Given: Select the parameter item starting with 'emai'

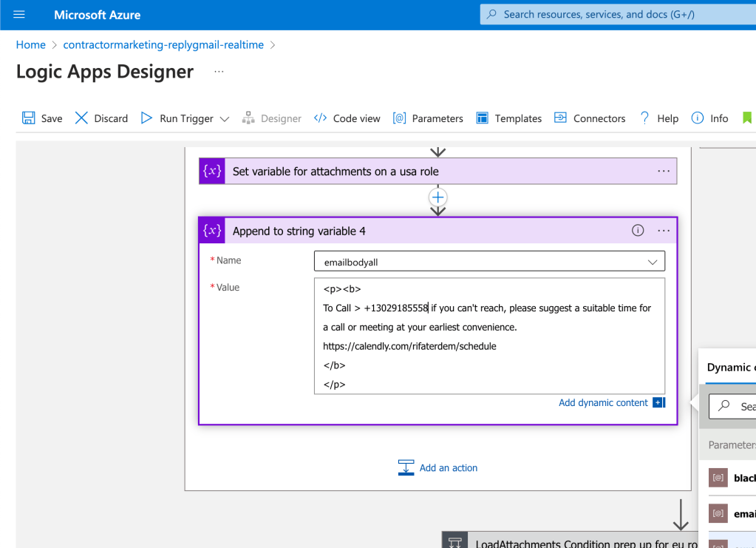Looking at the screenshot, I should click(732, 514).
